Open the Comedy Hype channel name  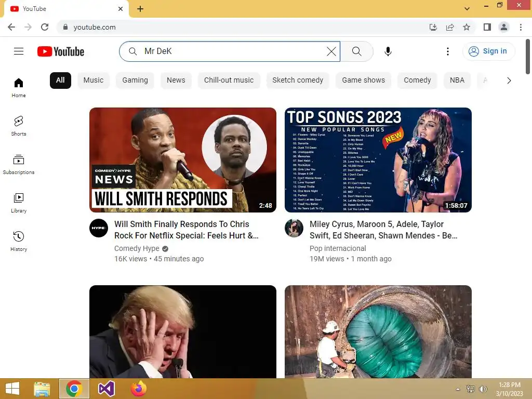(137, 248)
